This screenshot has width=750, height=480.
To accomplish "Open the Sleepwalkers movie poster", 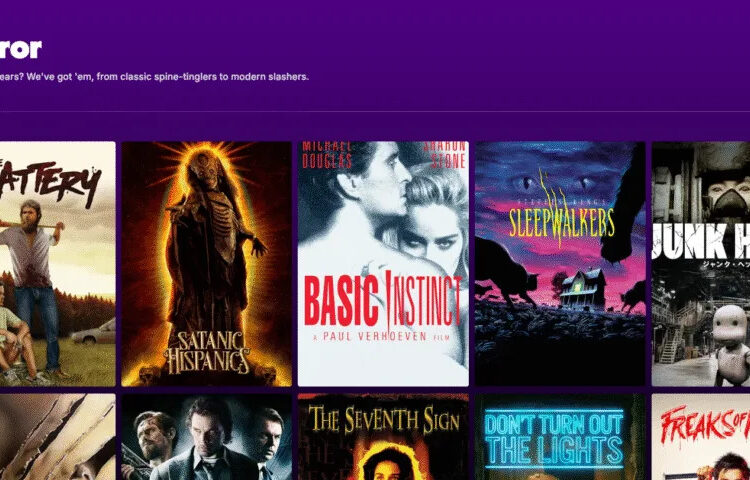I will (560, 264).
